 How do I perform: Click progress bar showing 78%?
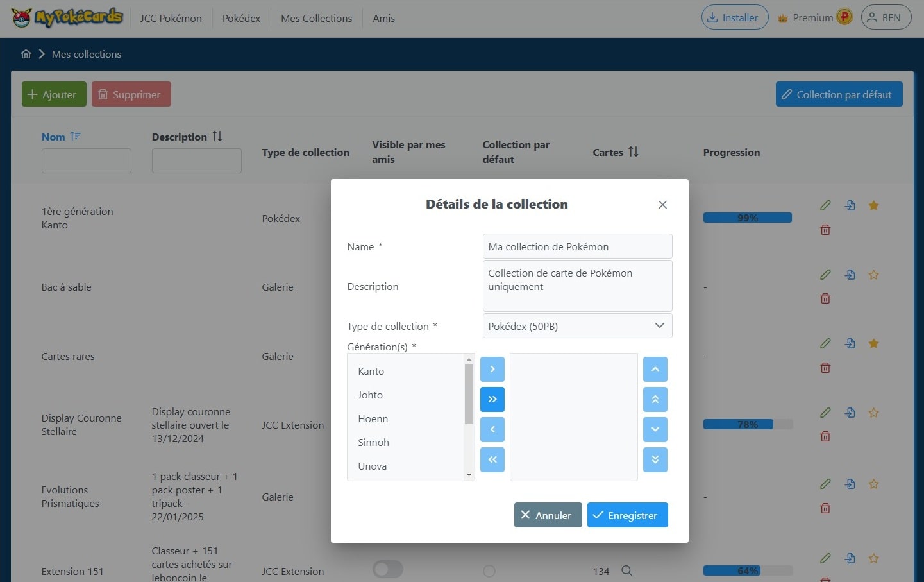pos(748,424)
